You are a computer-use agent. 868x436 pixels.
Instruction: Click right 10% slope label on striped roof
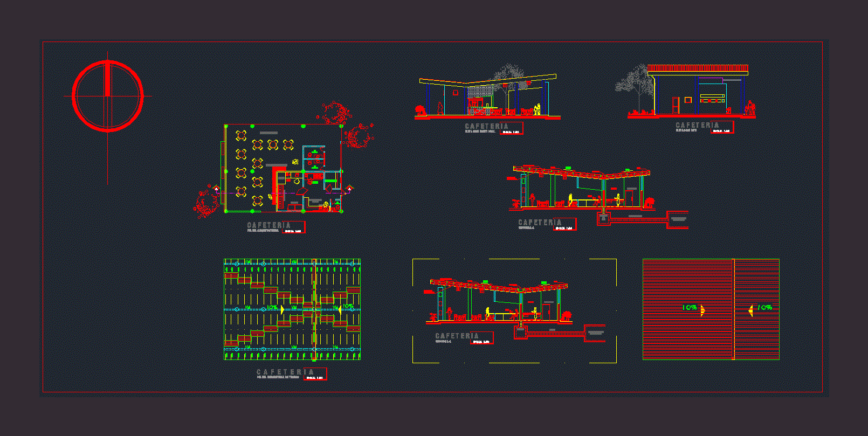coord(764,307)
